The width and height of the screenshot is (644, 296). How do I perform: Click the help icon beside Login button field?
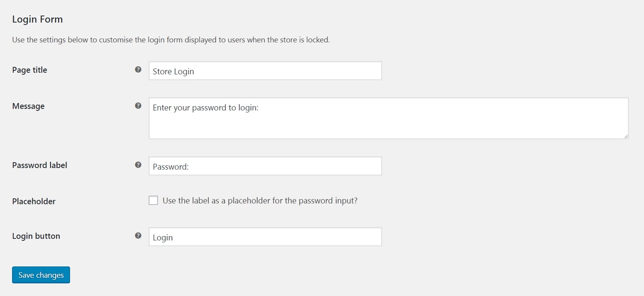pyautogui.click(x=138, y=235)
